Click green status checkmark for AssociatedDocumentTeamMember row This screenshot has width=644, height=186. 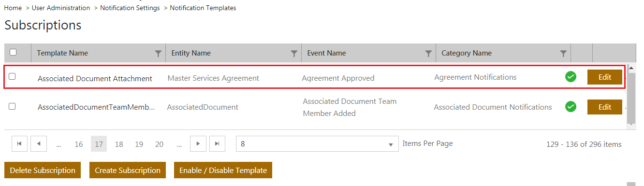[571, 107]
